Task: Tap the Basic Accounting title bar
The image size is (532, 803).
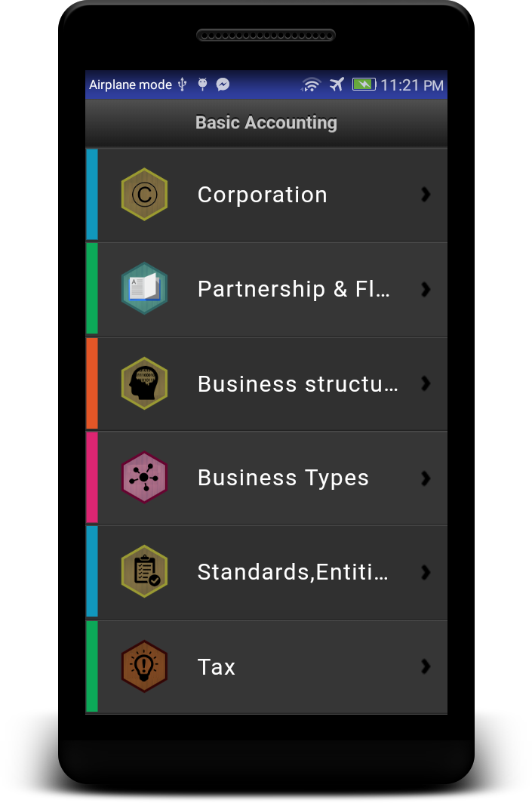Action: click(266, 123)
